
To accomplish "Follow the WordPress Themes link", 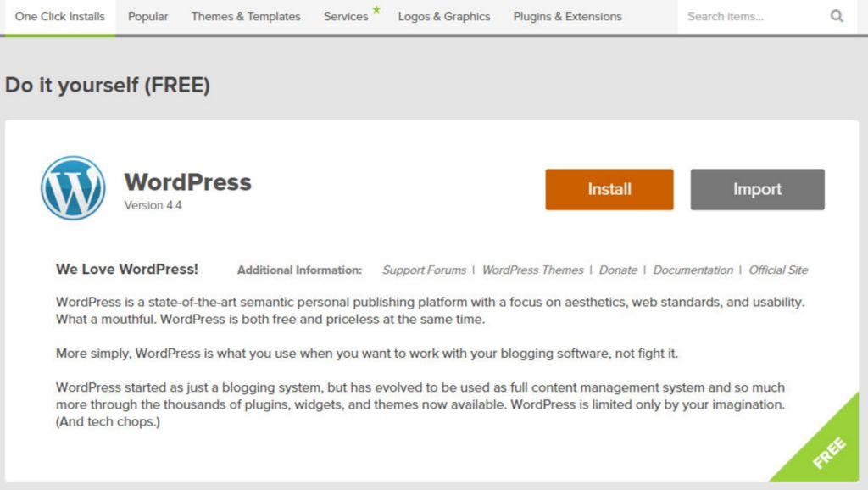I will pyautogui.click(x=532, y=270).
